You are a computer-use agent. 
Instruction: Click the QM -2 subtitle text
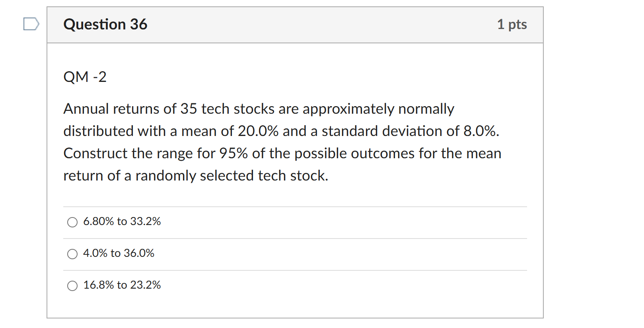coord(85,77)
